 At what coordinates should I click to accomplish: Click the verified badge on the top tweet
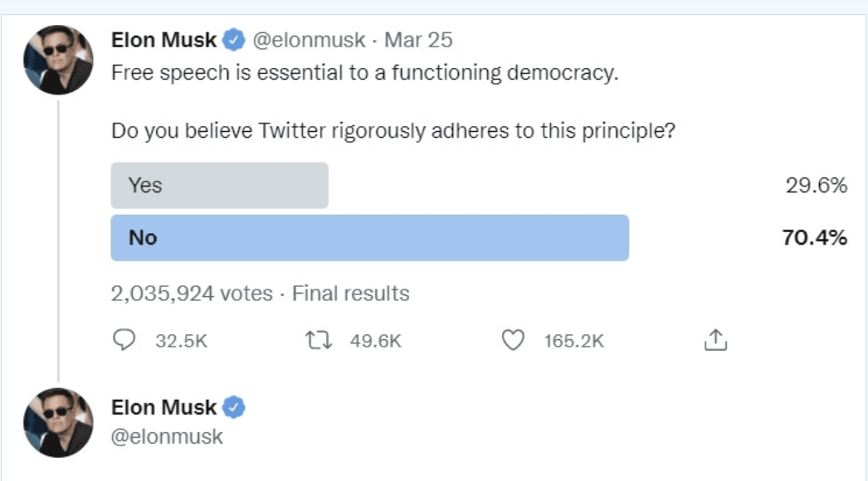click(235, 40)
